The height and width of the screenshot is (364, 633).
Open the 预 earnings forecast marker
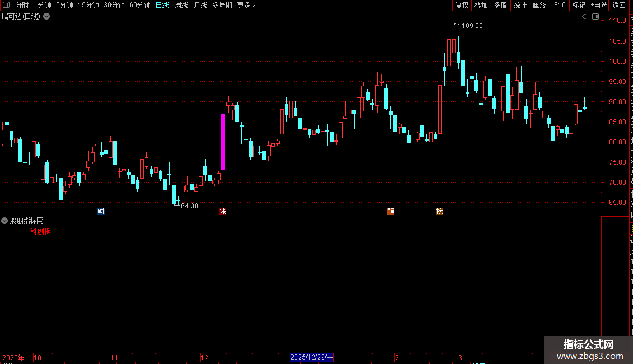[391, 212]
